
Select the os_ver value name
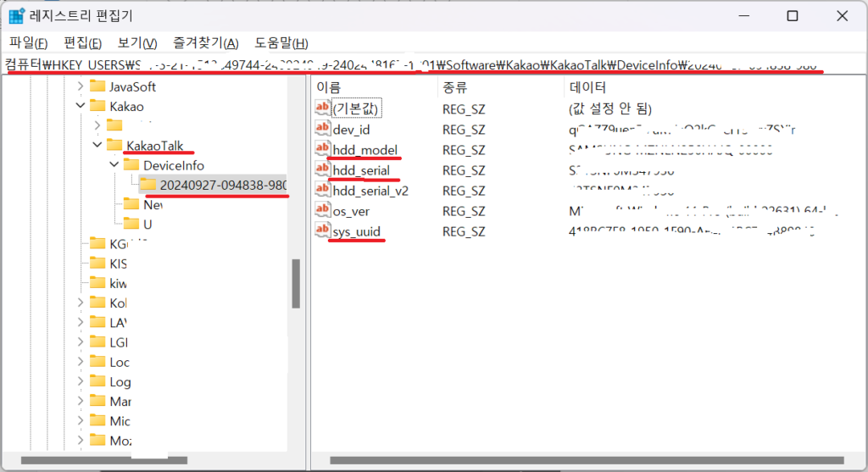pos(351,211)
